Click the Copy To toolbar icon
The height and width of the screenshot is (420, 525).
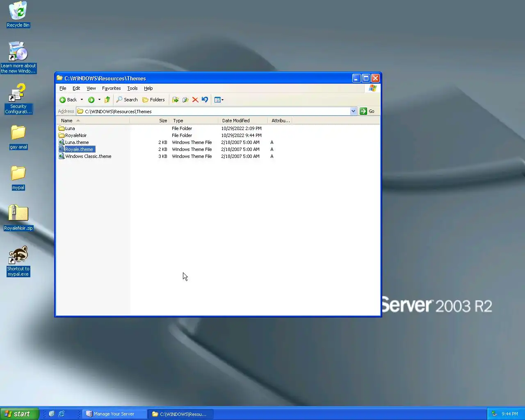[x=185, y=100]
